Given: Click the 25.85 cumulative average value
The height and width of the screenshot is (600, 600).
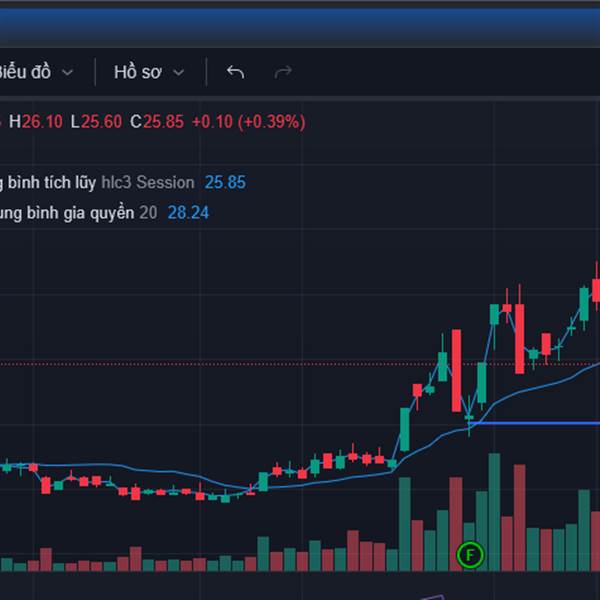Looking at the screenshot, I should pyautogui.click(x=225, y=183).
